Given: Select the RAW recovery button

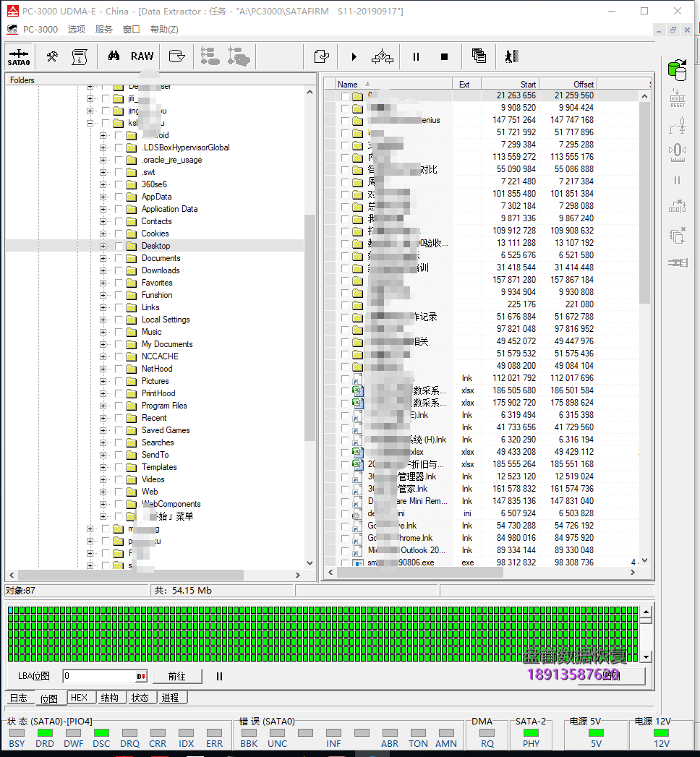Looking at the screenshot, I should (142, 56).
